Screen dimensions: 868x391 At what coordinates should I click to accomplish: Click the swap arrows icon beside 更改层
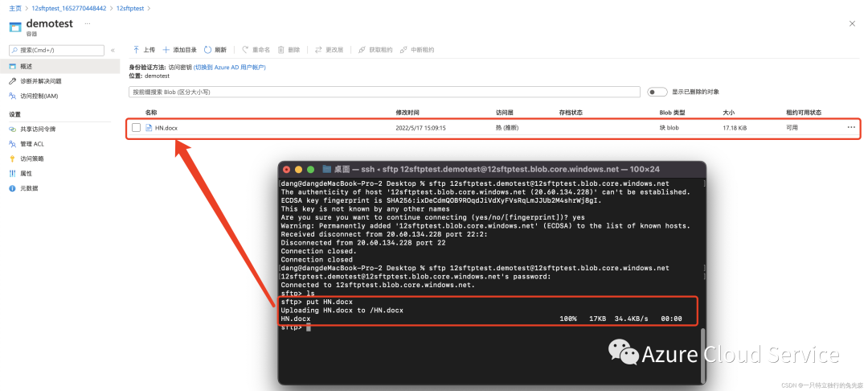pyautogui.click(x=318, y=50)
